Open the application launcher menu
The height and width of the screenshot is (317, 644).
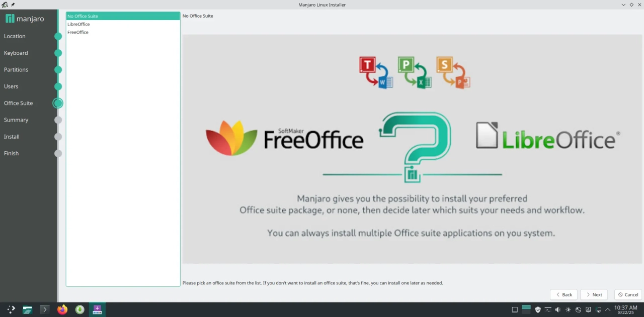[x=11, y=309]
